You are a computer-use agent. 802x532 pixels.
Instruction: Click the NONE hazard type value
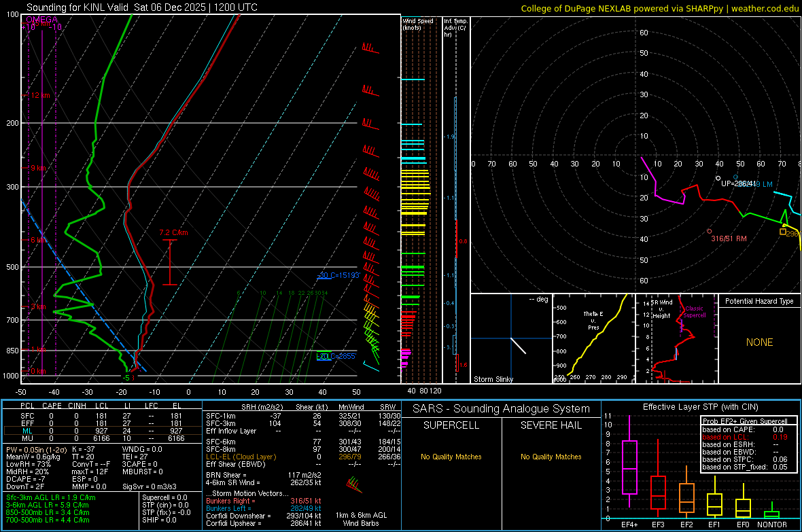tap(759, 342)
